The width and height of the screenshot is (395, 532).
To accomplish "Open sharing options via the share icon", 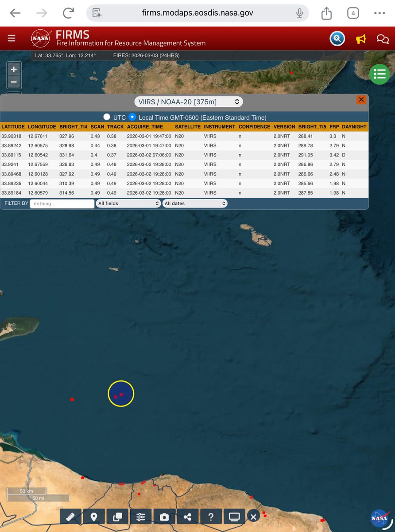I will click(187, 516).
